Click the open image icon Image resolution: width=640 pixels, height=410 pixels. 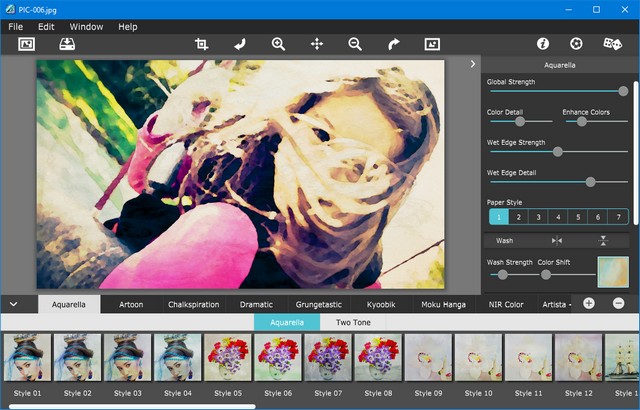(x=26, y=44)
